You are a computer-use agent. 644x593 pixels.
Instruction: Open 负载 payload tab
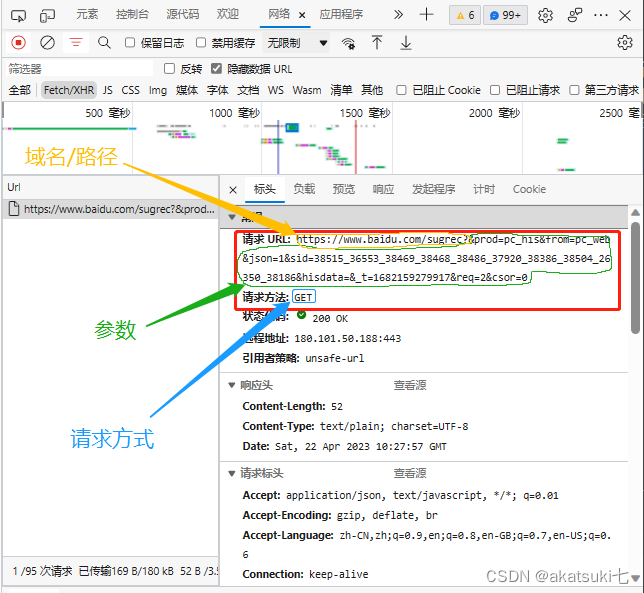(x=304, y=189)
